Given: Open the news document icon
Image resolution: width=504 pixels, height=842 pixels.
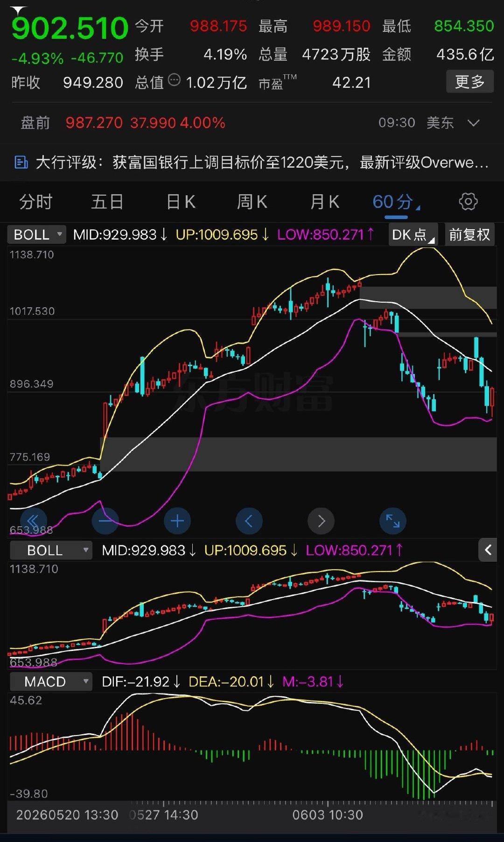Looking at the screenshot, I should (x=21, y=163).
